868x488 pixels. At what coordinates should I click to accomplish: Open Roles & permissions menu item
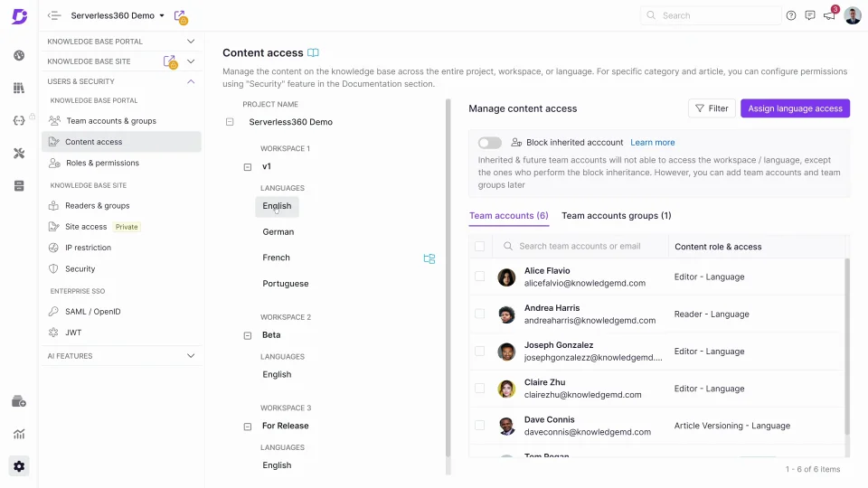click(x=102, y=164)
